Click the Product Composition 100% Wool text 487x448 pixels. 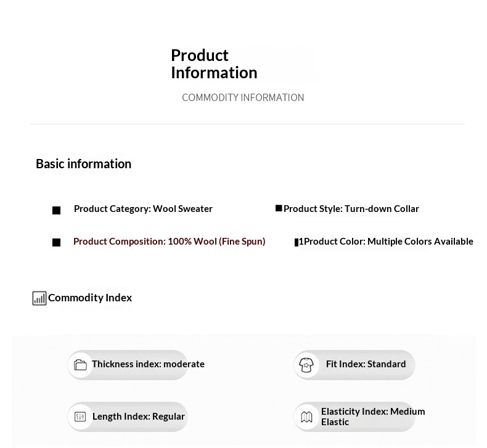click(x=169, y=242)
